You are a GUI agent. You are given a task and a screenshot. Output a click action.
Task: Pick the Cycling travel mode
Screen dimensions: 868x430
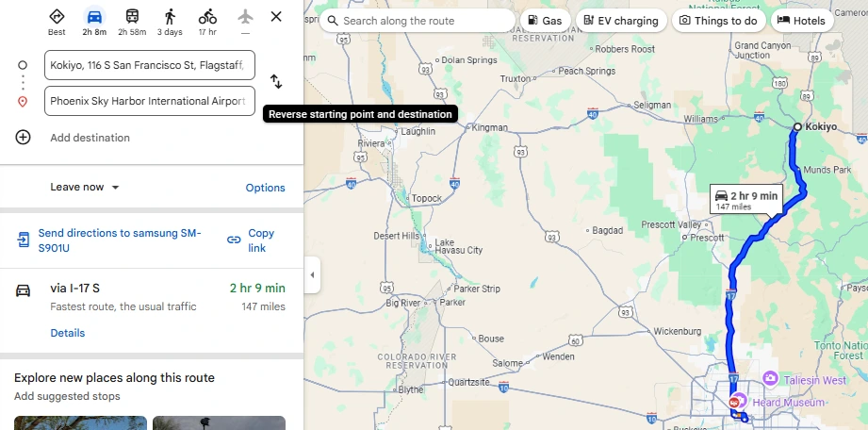[x=207, y=17]
